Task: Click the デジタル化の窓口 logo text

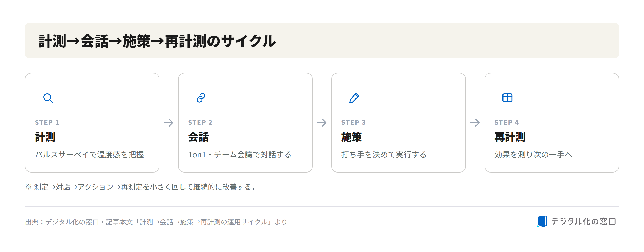Action: [x=583, y=222]
